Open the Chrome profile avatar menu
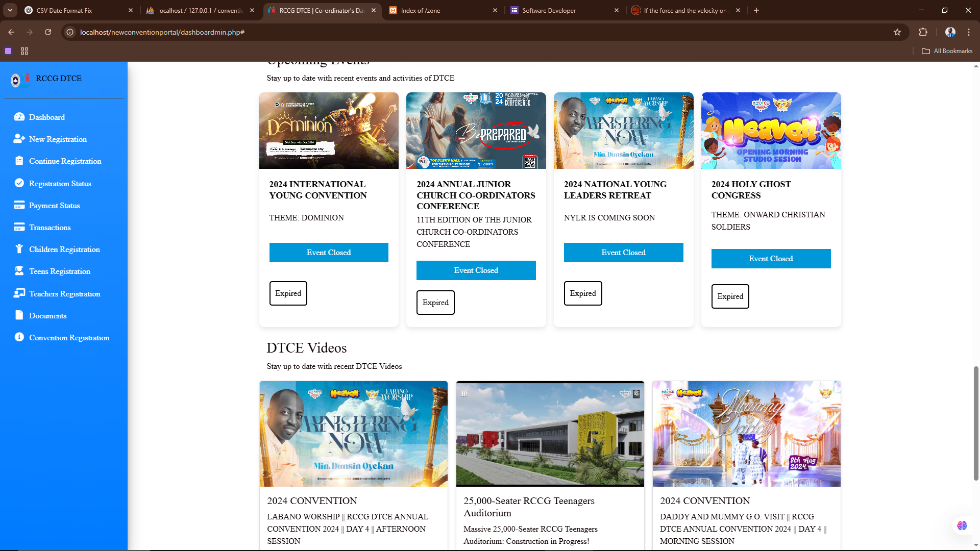The height and width of the screenshot is (551, 980). point(950,32)
